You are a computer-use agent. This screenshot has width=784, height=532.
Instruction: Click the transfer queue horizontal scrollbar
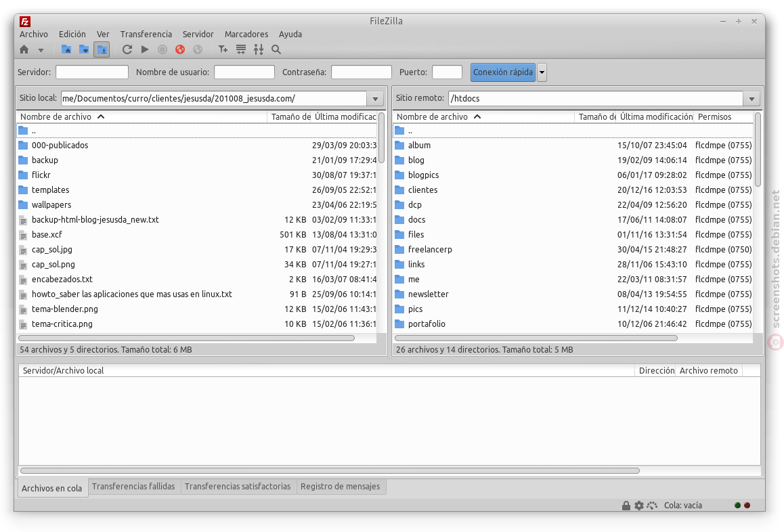coord(330,471)
